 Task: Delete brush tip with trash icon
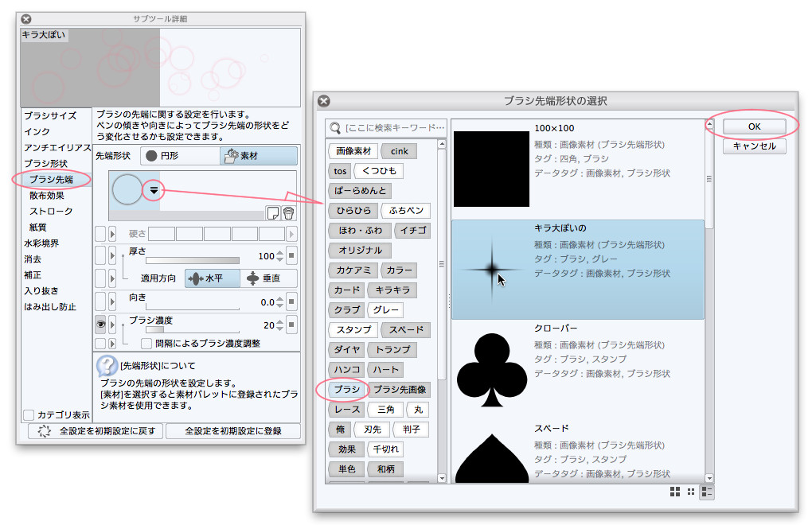pos(288,212)
